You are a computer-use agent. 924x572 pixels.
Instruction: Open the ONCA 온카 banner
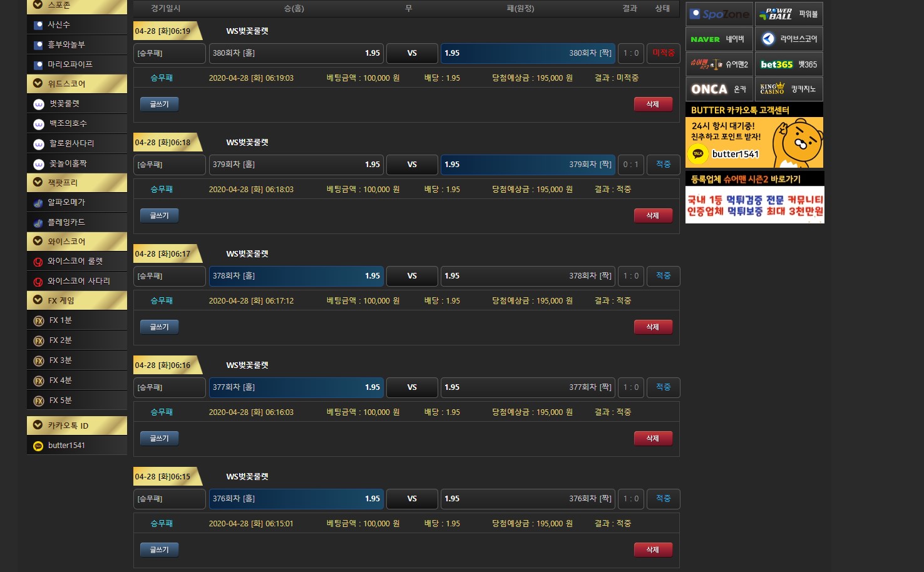pyautogui.click(x=719, y=89)
